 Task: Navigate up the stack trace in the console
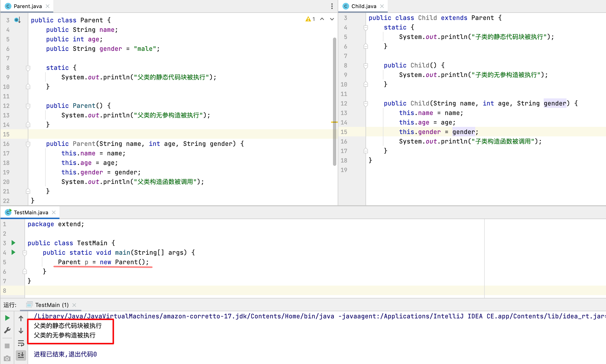21,318
